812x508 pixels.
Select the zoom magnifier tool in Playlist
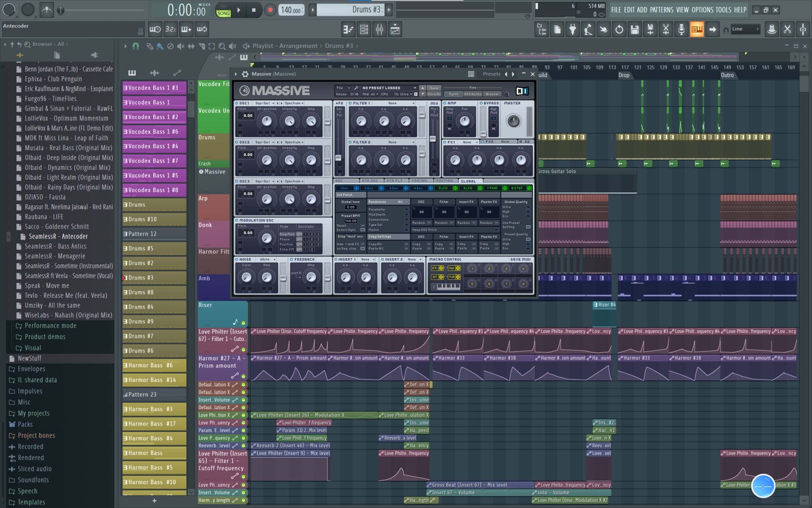click(x=222, y=46)
